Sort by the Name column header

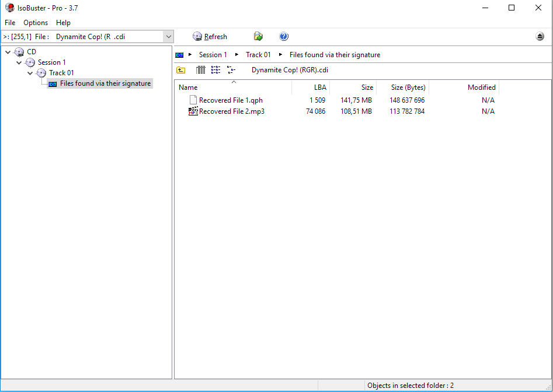tap(233, 87)
